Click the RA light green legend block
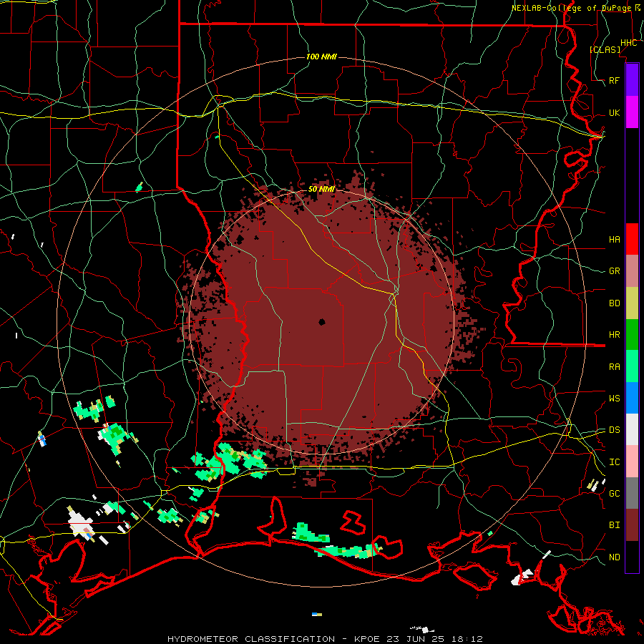644x644 pixels. tap(632, 366)
